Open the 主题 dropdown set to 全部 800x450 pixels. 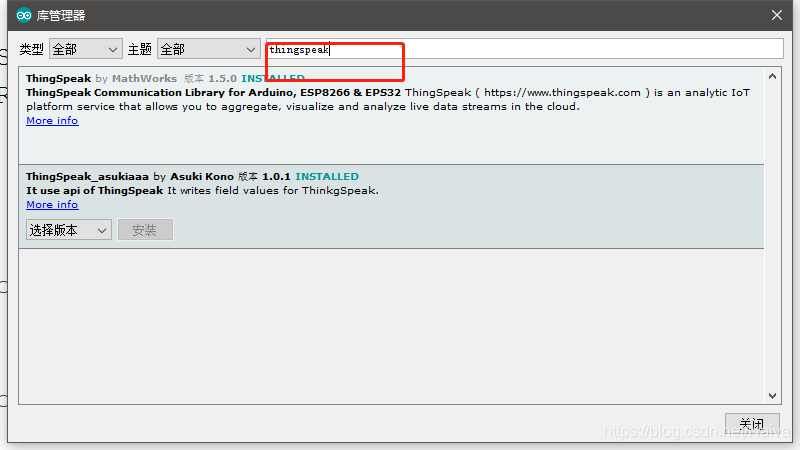(x=209, y=49)
